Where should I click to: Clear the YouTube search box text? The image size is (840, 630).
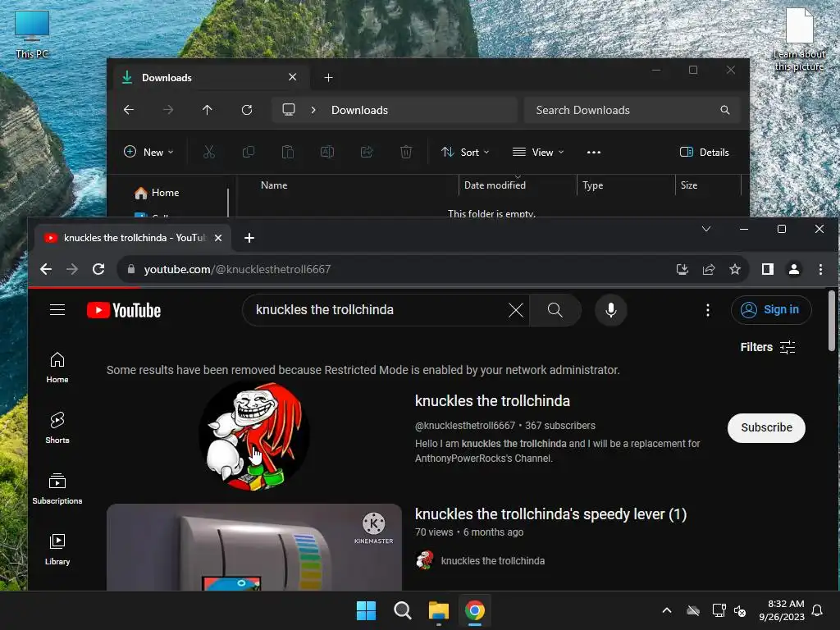pos(515,309)
